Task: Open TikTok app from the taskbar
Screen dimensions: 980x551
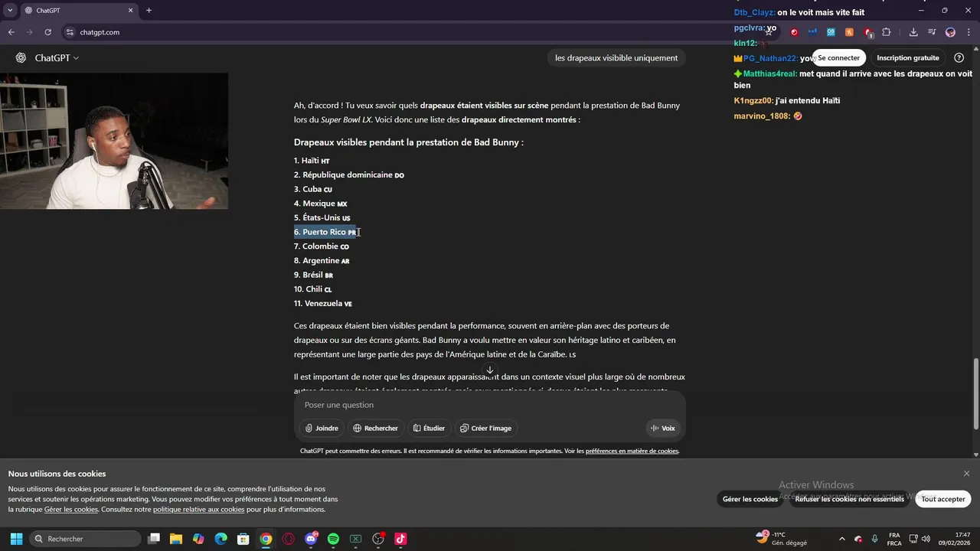Action: (400, 539)
